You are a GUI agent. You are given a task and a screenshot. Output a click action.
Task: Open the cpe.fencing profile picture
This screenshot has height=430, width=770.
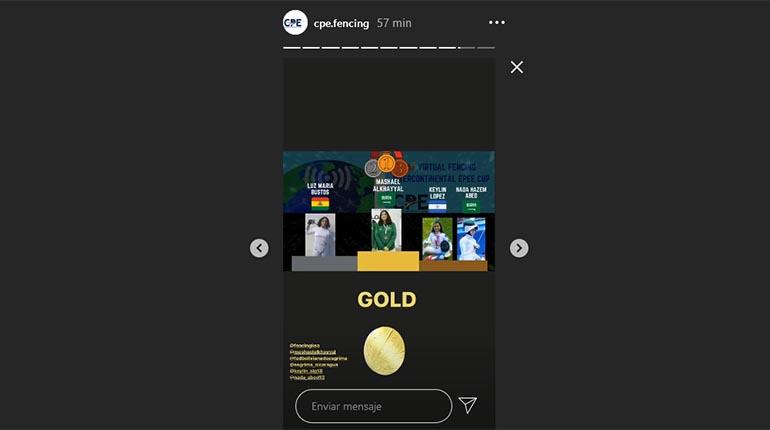point(295,23)
